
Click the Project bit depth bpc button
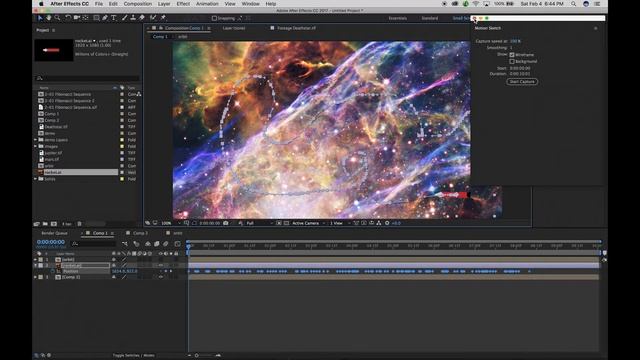[x=67, y=224]
